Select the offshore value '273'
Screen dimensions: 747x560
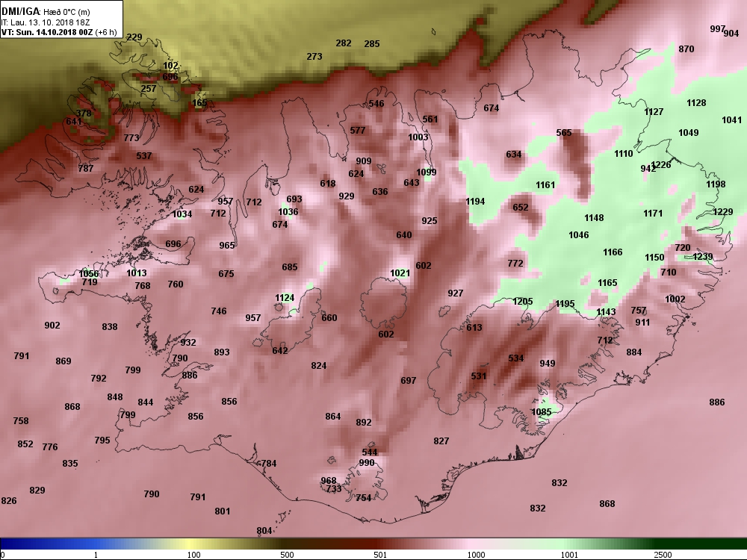(x=314, y=57)
